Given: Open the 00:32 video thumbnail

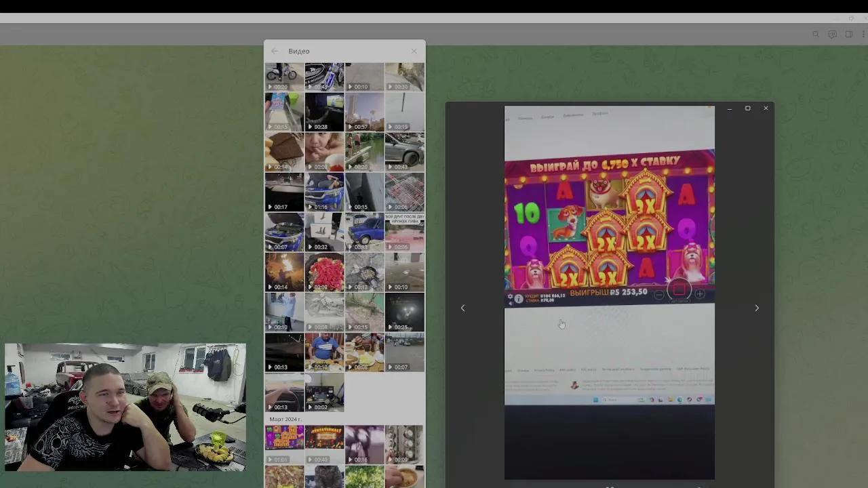Looking at the screenshot, I should 324,232.
